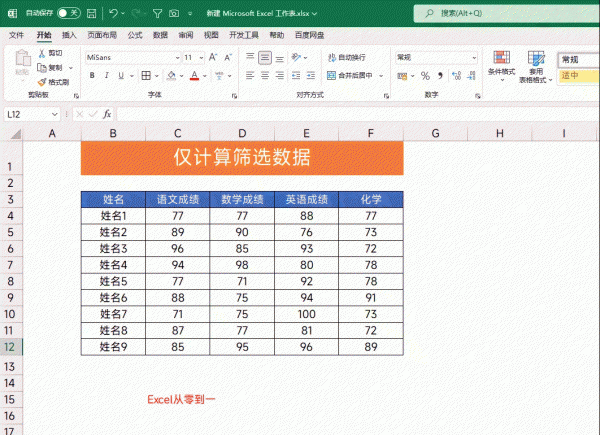
Task: Click the Borders icon
Action: click(x=146, y=76)
